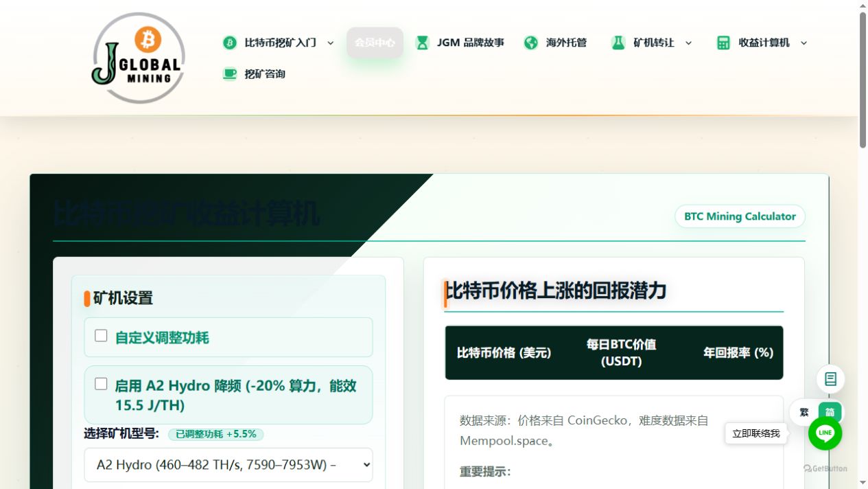Click the hourglass icon beside JGM 品牌故事

(x=423, y=43)
